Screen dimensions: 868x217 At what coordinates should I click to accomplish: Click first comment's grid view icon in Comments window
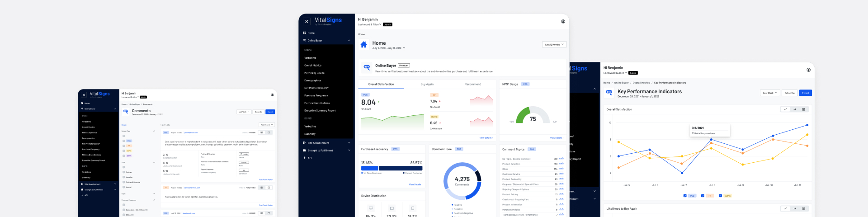click(261, 132)
